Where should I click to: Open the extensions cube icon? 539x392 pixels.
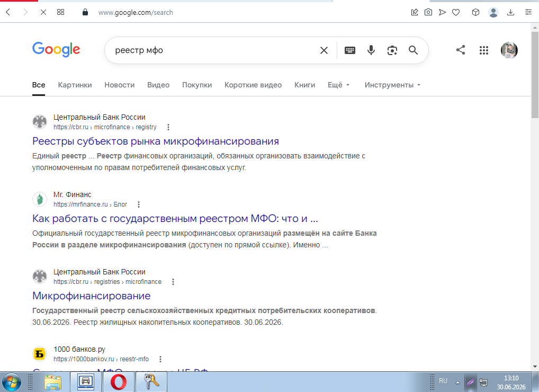tap(476, 12)
